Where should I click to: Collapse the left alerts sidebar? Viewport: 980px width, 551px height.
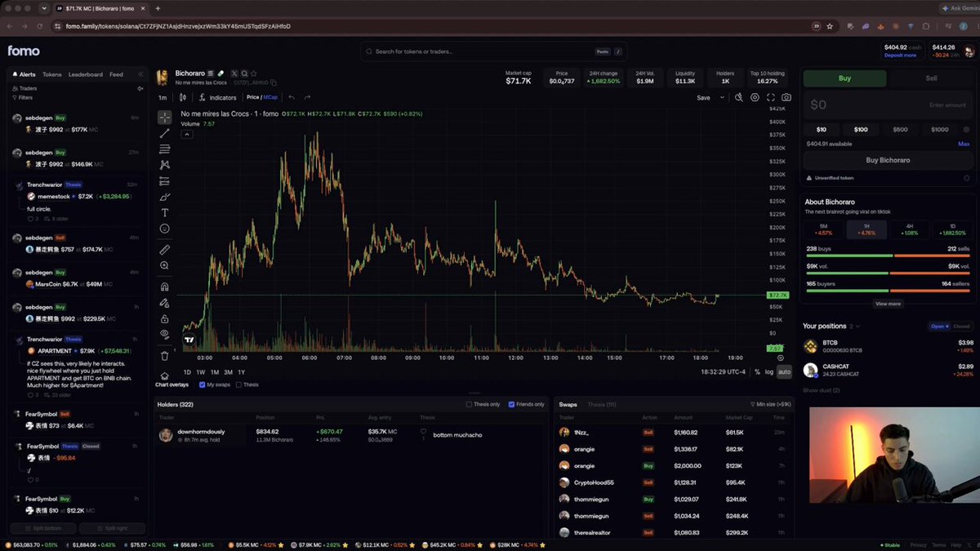tap(140, 74)
